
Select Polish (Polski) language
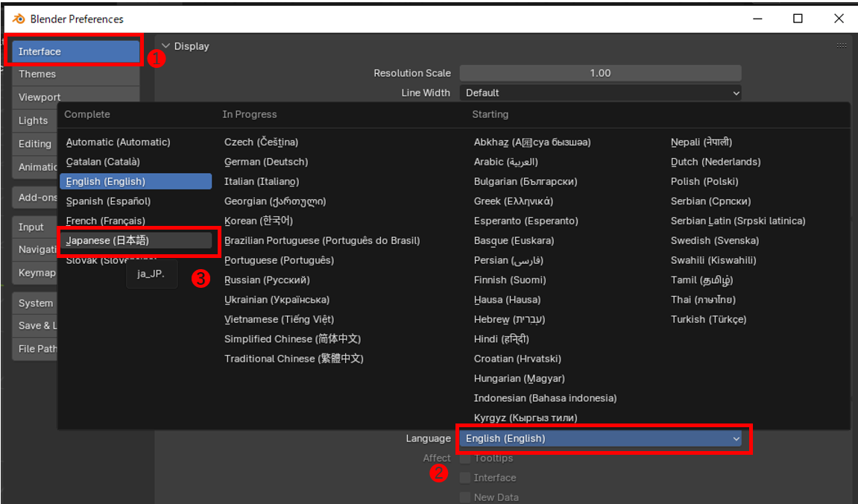704,181
